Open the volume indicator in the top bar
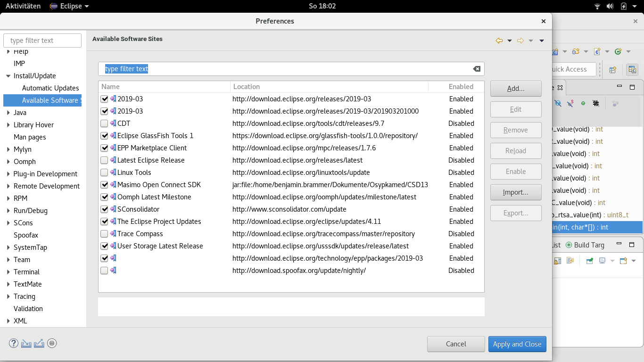 pyautogui.click(x=610, y=6)
